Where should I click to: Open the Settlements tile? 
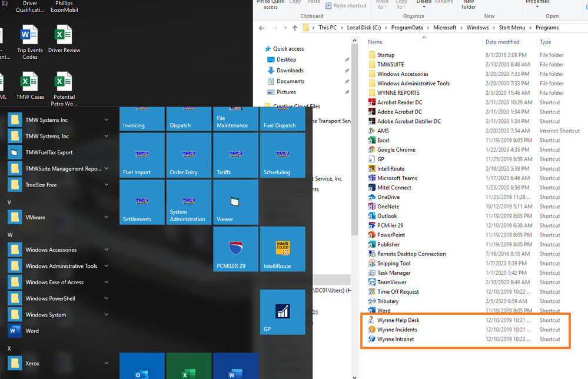(x=142, y=202)
